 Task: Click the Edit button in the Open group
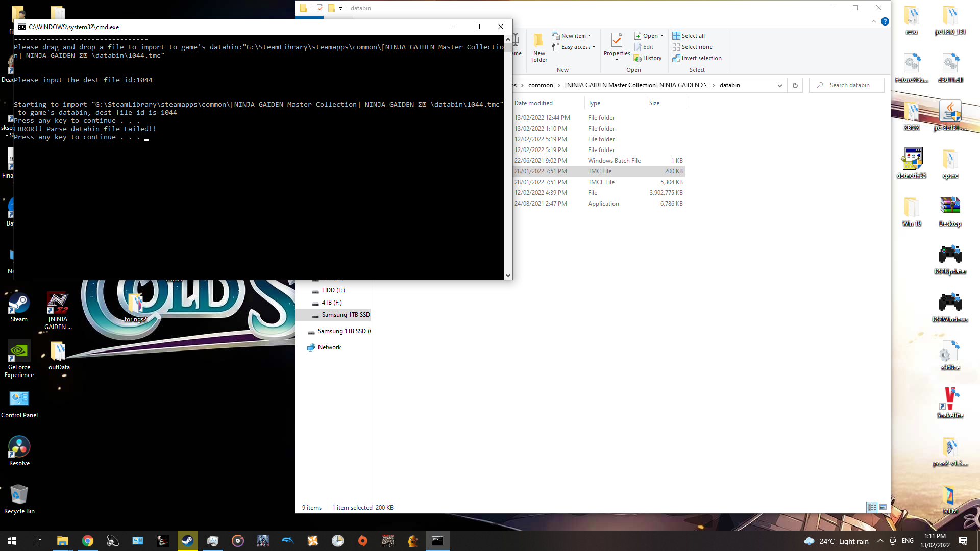coord(644,47)
